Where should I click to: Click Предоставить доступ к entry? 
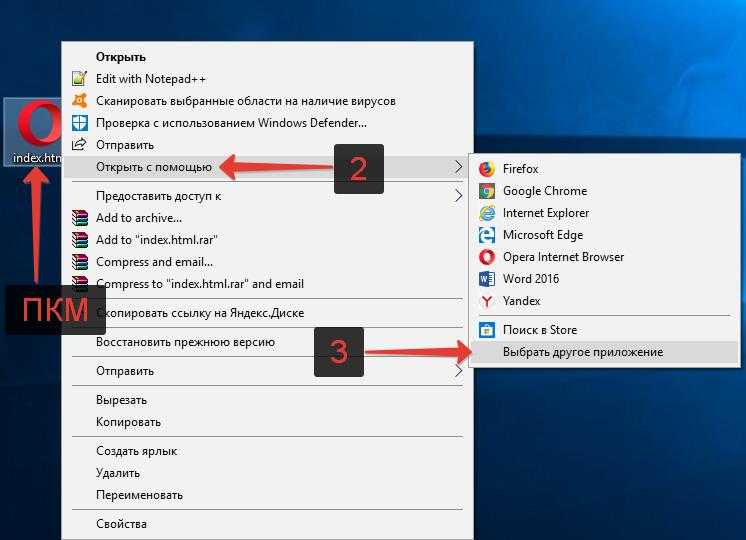coord(267,196)
